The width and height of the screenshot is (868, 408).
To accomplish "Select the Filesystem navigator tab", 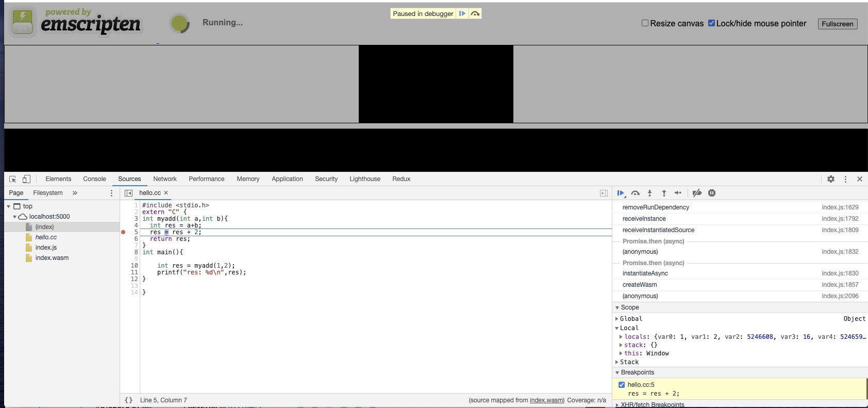I will 48,193.
